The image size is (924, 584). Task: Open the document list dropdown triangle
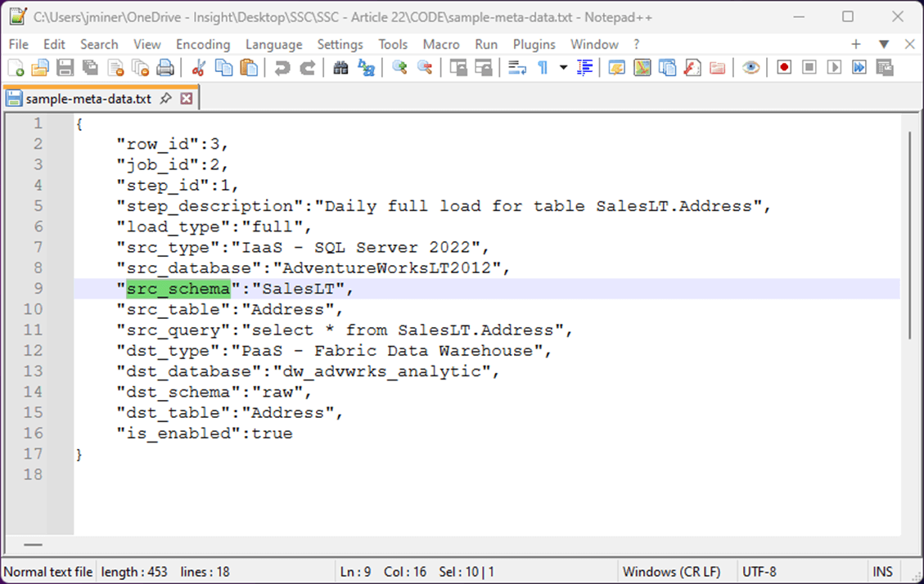883,44
